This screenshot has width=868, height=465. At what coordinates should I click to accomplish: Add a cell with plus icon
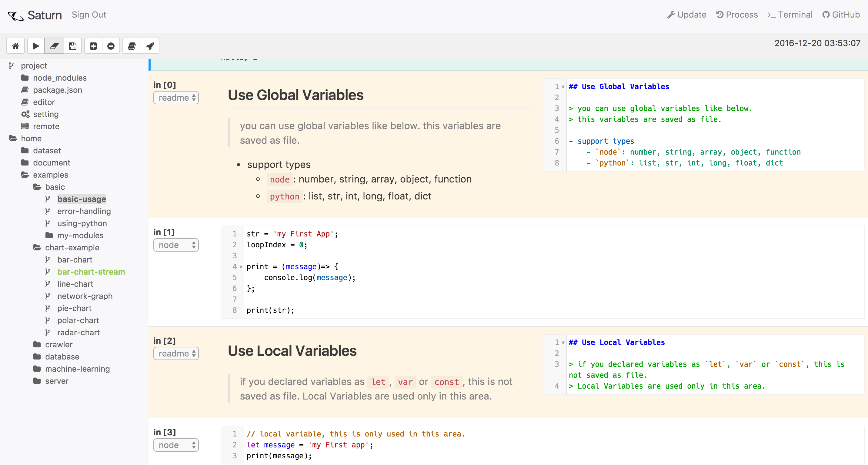[x=93, y=46]
